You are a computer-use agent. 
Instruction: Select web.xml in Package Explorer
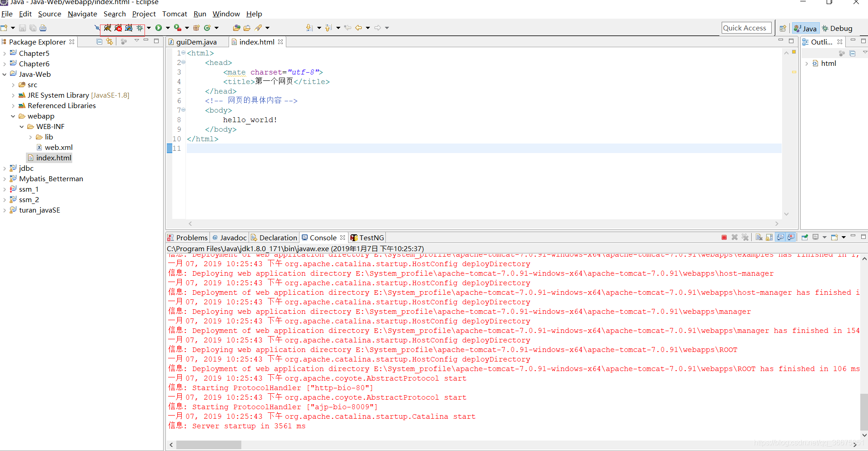(59, 148)
